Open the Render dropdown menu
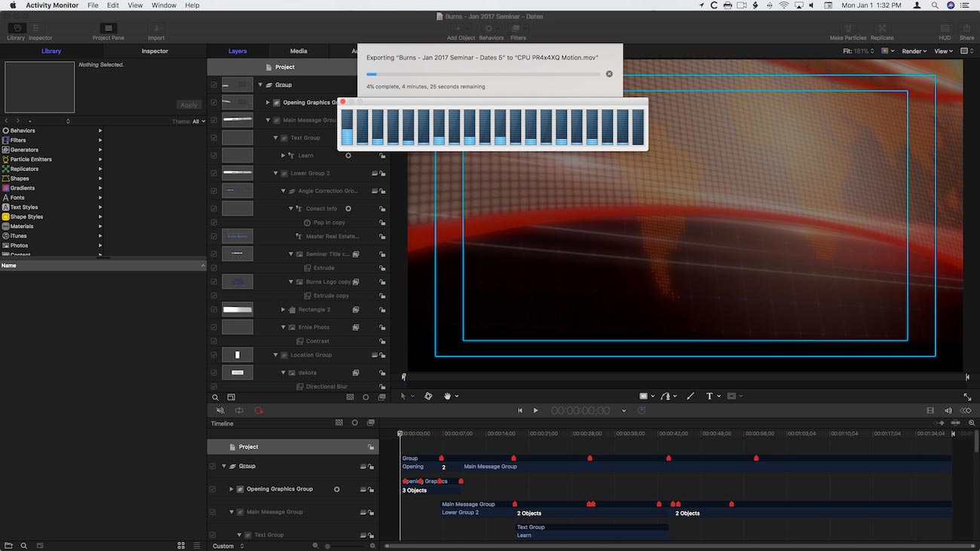The height and width of the screenshot is (551, 980). tap(914, 51)
